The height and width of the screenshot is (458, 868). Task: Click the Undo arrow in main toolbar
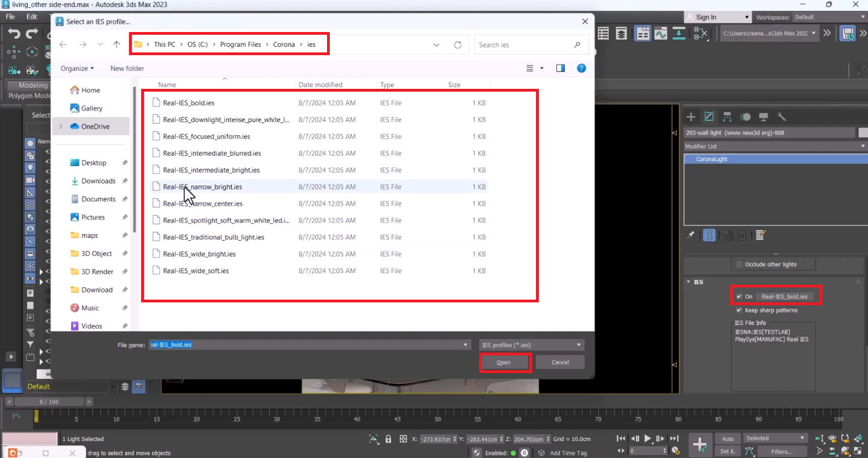click(14, 34)
